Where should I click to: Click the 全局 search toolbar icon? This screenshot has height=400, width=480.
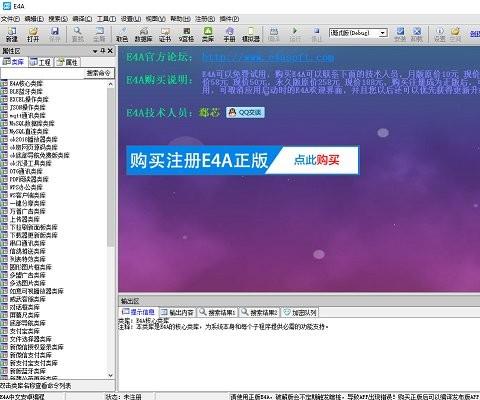tap(99, 34)
